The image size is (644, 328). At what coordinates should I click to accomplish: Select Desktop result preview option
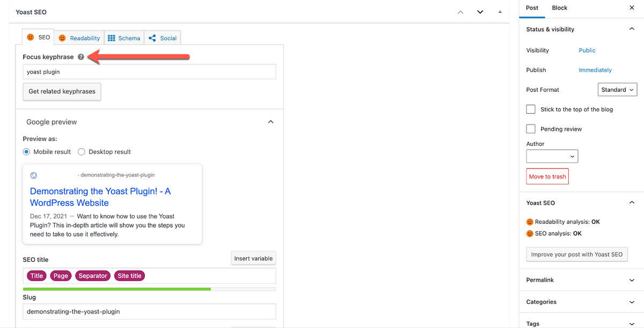(82, 152)
